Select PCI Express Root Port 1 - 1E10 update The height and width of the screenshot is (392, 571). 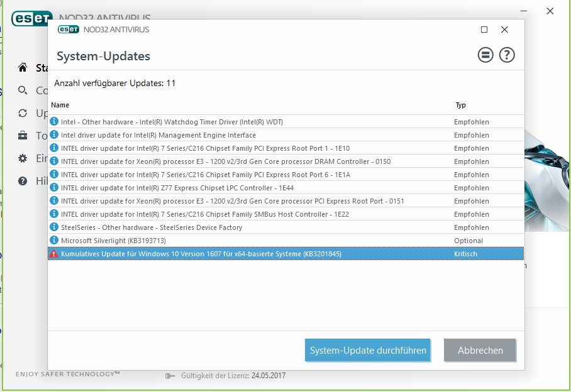286,148
